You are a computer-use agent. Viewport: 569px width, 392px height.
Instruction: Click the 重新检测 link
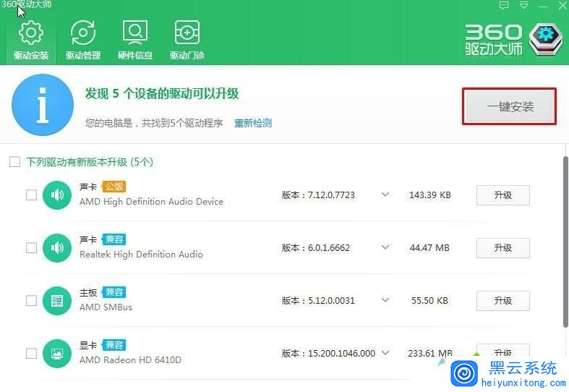pyautogui.click(x=252, y=123)
